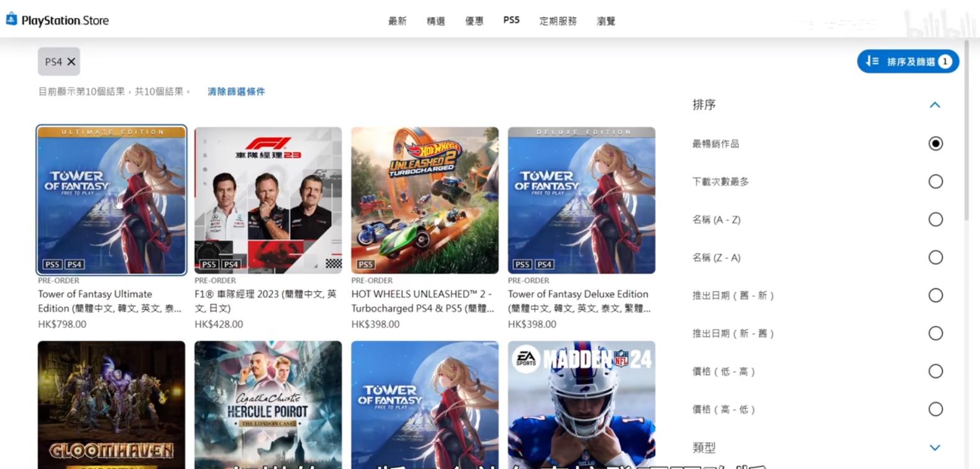Select 最暢銷作品 sort radio button
This screenshot has width=980, height=469.
click(935, 143)
